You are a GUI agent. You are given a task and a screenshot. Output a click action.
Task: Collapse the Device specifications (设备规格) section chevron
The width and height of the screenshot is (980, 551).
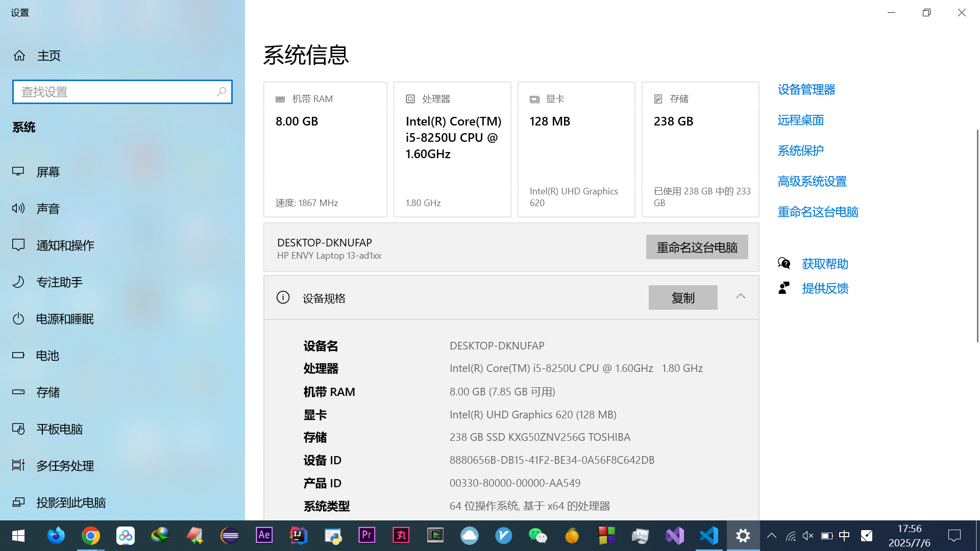(x=741, y=297)
